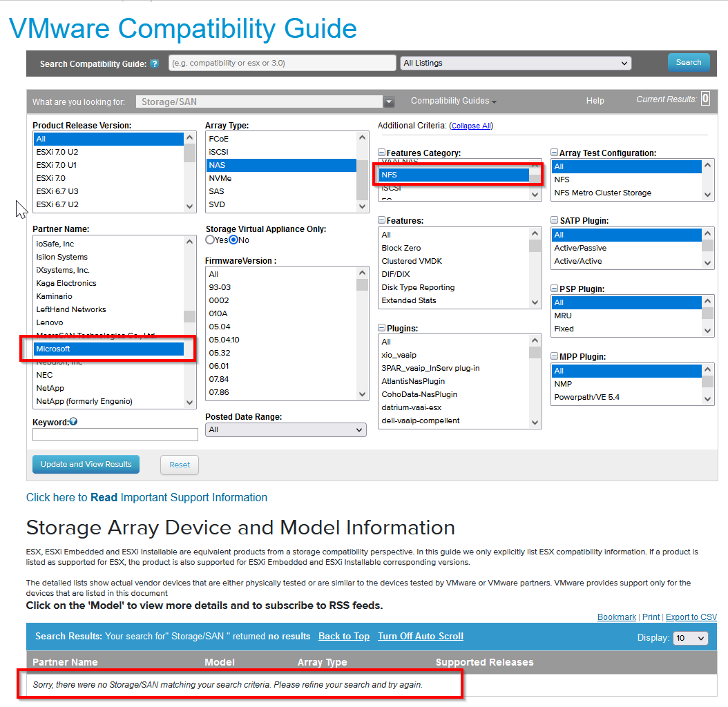Select AtlantisNasPlugin in Plugins list
728x707 pixels.
point(454,381)
